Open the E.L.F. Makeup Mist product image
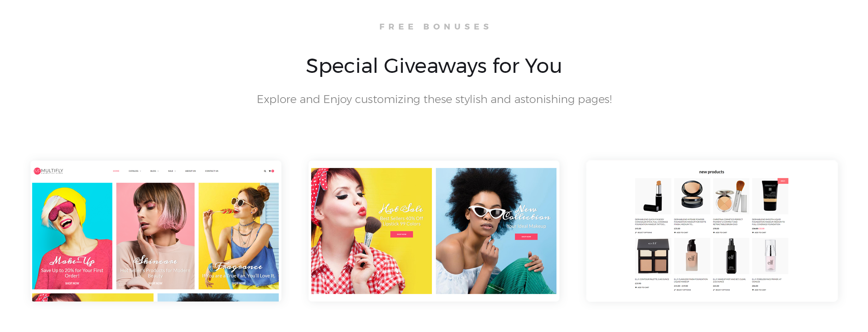This screenshot has height=332, width=868. point(731,256)
